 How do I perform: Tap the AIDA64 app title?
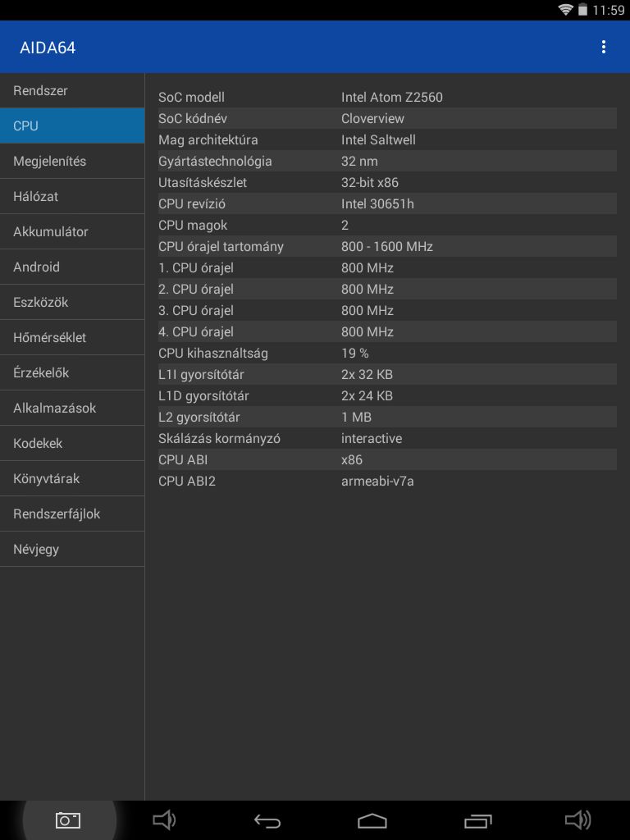pyautogui.click(x=48, y=48)
